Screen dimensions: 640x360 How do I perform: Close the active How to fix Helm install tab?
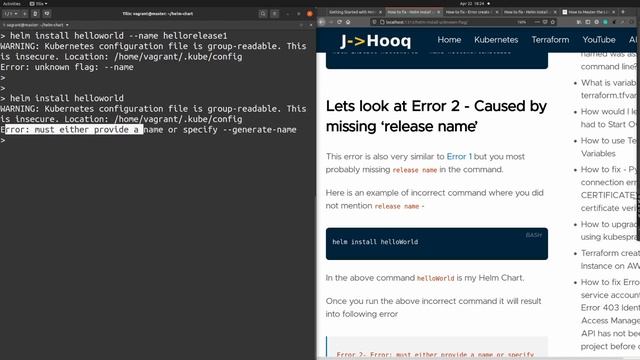439,12
